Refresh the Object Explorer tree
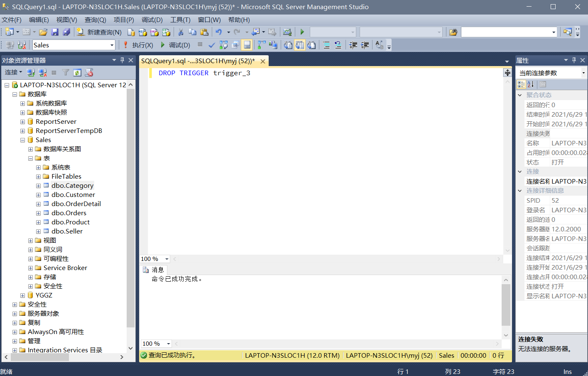 [77, 73]
